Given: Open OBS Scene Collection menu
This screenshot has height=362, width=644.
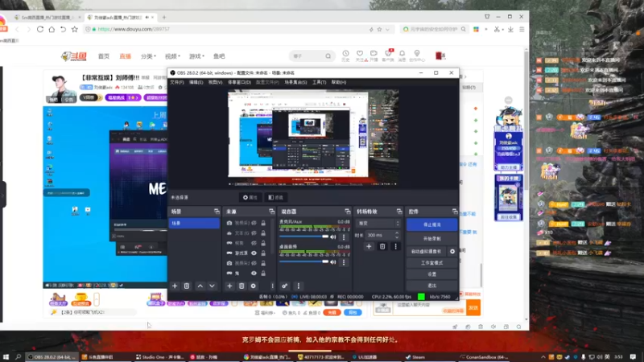Looking at the screenshot, I should (295, 83).
